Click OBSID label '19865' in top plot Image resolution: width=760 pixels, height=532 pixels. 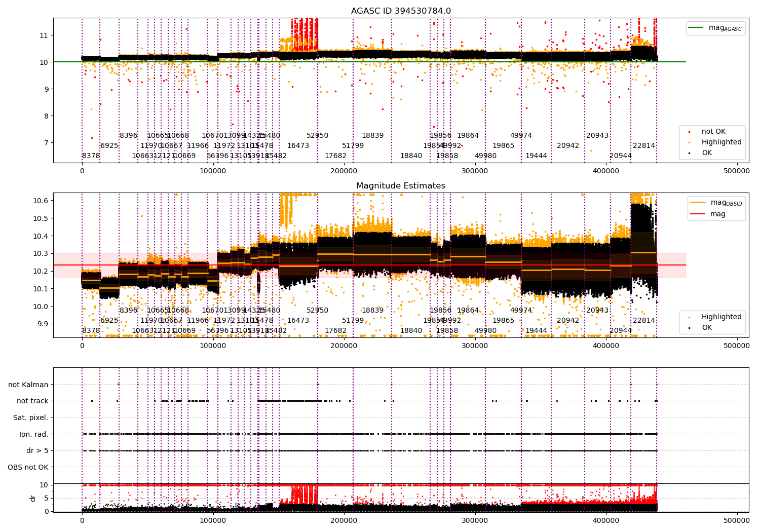tap(504, 146)
